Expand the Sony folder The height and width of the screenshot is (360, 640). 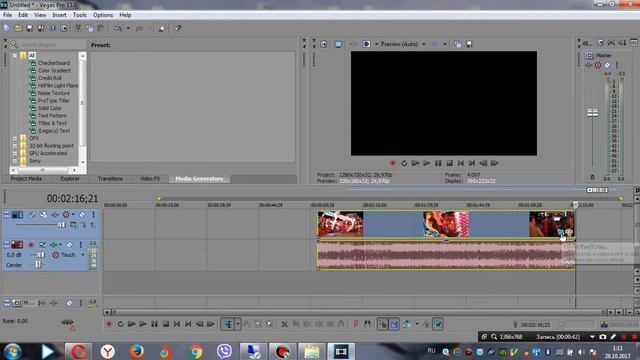(15, 161)
